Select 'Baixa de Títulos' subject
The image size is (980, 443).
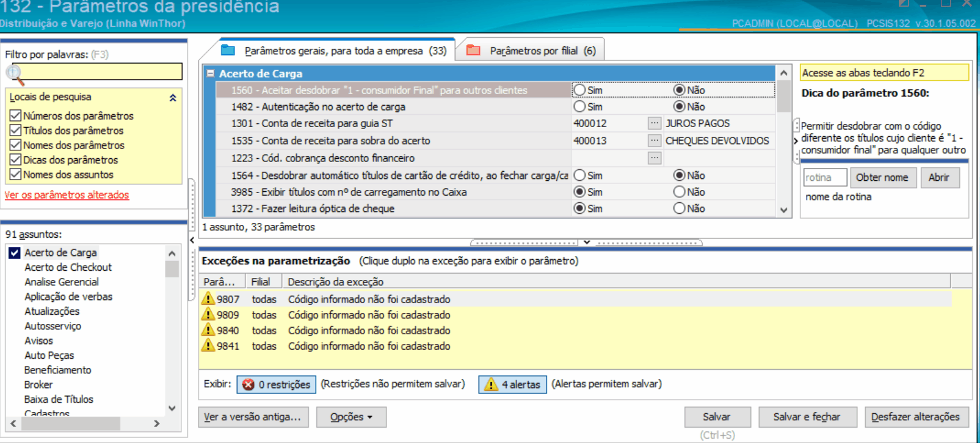59,399
